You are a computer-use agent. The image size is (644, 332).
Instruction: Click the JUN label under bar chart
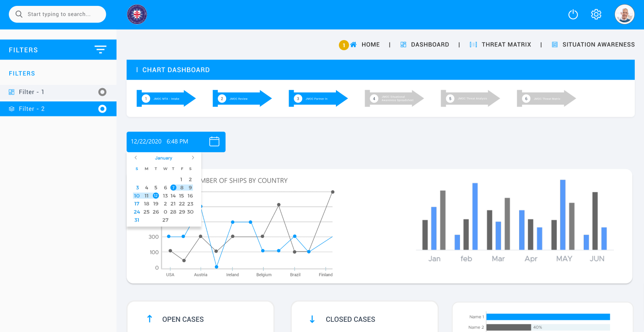click(597, 259)
